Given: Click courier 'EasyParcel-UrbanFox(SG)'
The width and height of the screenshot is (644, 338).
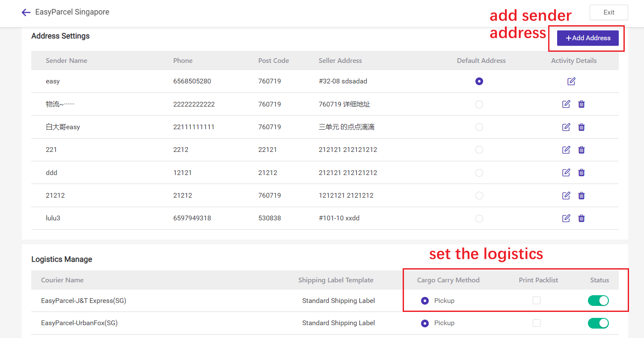Looking at the screenshot, I should click(x=79, y=323).
